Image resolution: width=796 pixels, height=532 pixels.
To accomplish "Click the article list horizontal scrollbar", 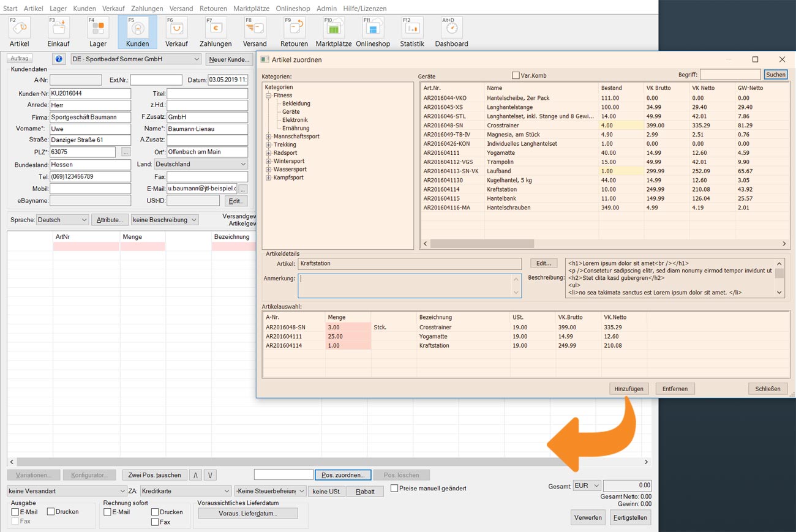I will pos(482,244).
